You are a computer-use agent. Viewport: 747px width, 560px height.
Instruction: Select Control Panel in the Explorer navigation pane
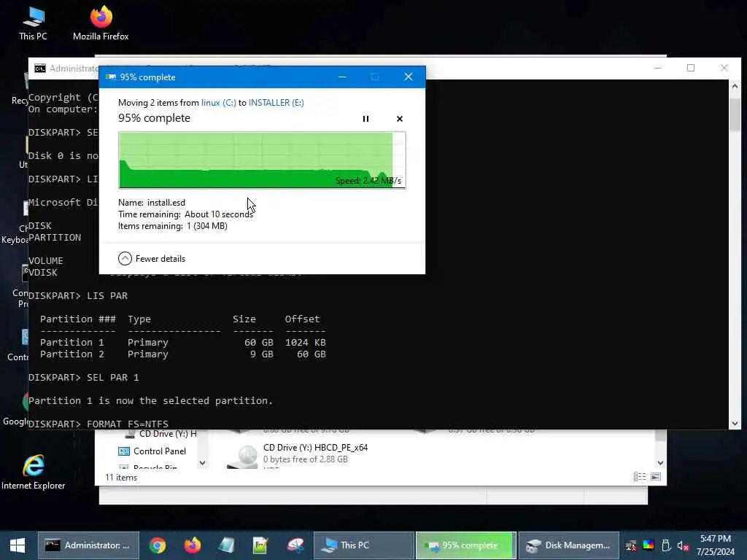pyautogui.click(x=152, y=451)
